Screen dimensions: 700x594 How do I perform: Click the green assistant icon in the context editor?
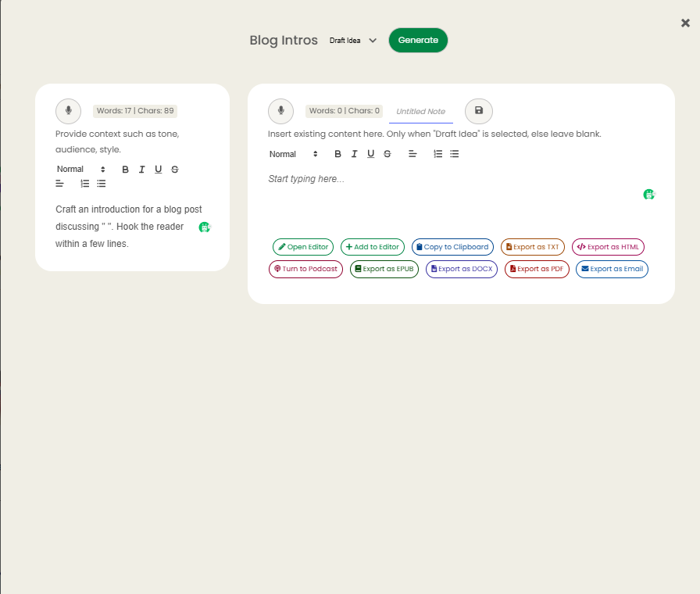coord(205,227)
